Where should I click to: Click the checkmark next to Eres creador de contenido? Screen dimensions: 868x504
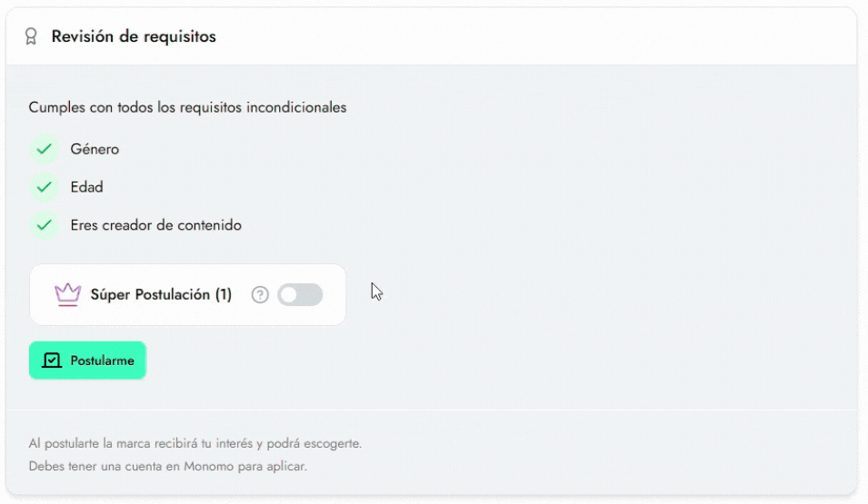click(45, 225)
